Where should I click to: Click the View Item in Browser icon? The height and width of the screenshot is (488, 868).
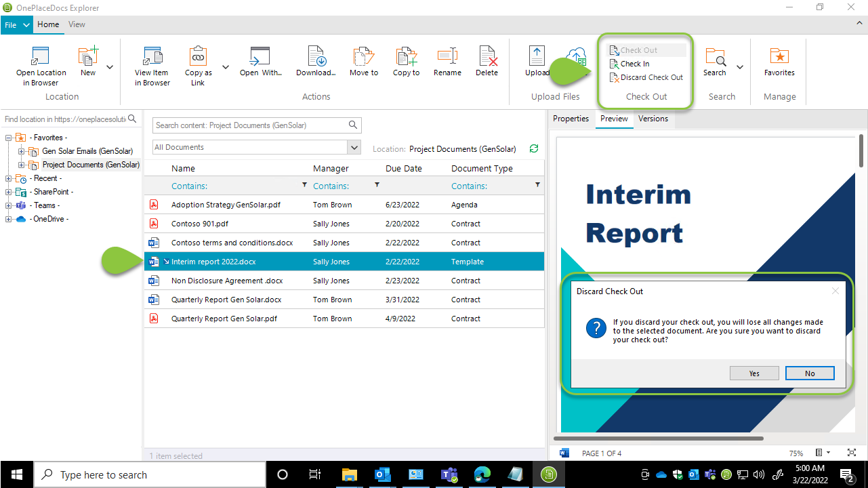click(x=152, y=56)
